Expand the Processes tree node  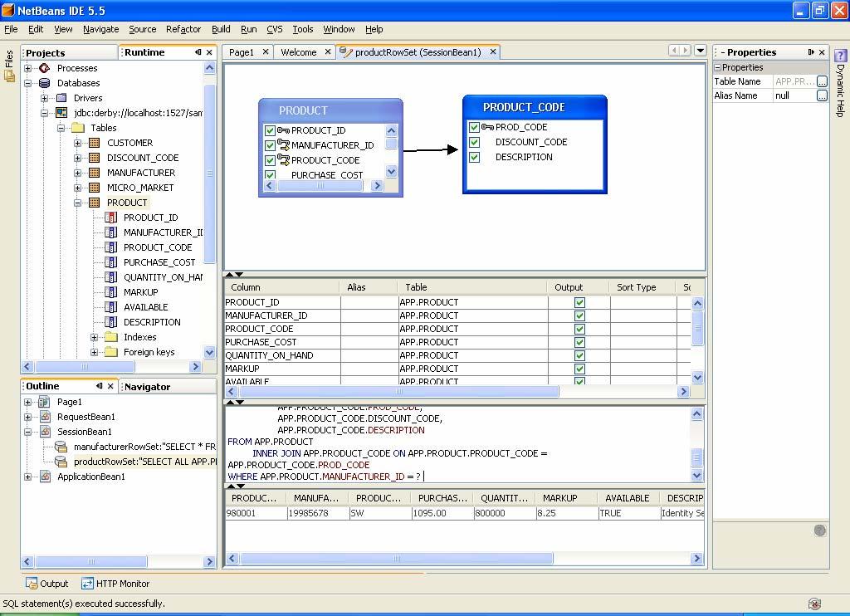pyautogui.click(x=28, y=68)
